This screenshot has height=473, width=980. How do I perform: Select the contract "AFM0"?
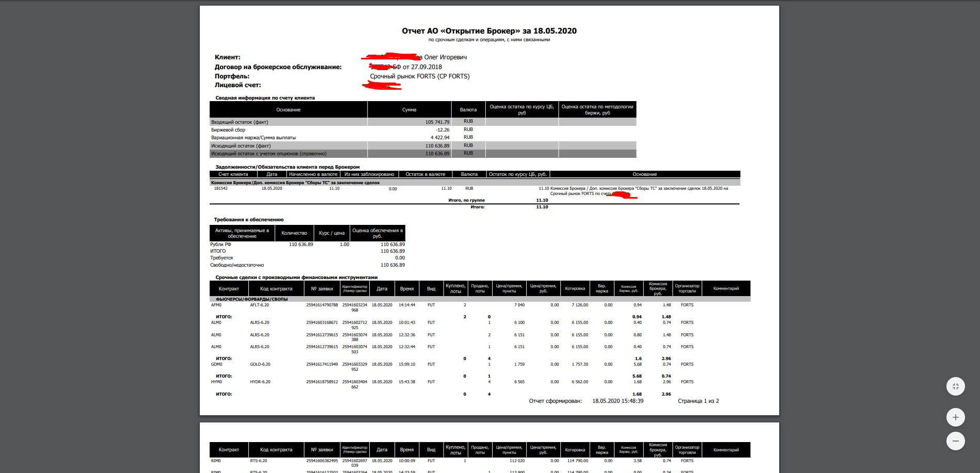(216, 305)
